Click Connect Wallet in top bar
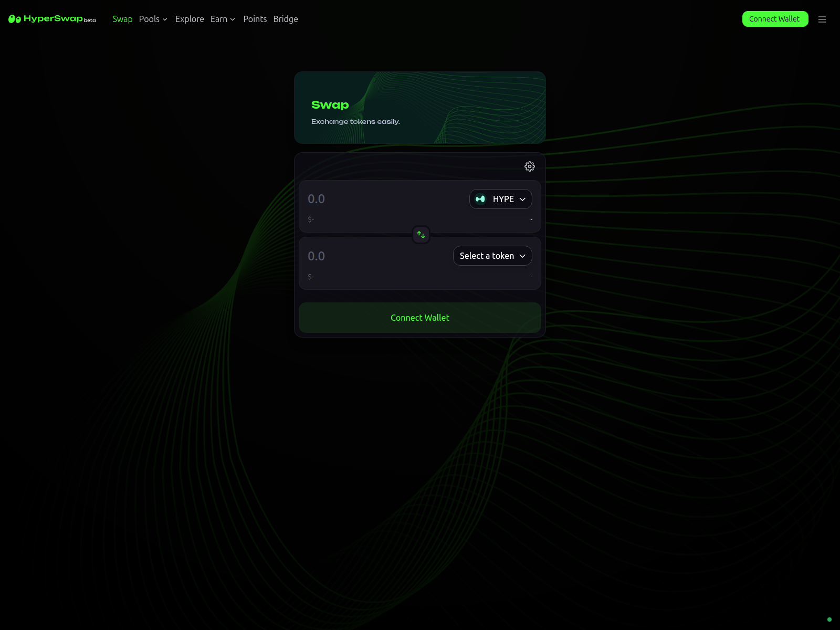Viewport: 840px width, 630px height. 775,19
